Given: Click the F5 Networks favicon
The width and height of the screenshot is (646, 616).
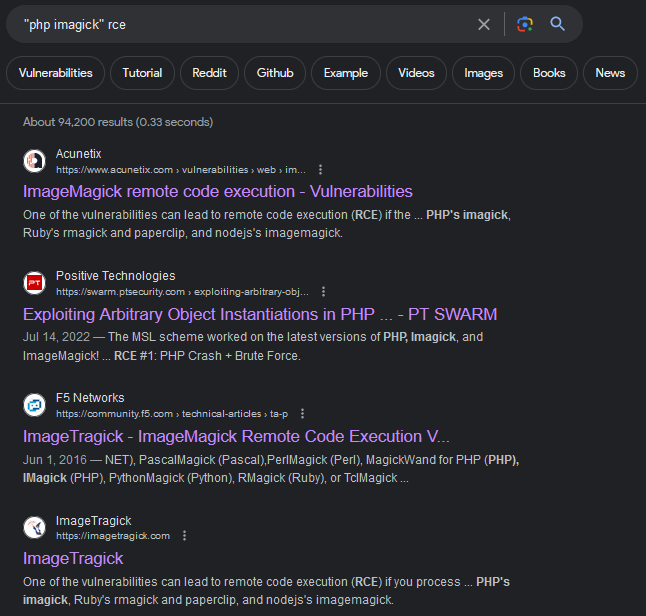Looking at the screenshot, I should tap(35, 405).
